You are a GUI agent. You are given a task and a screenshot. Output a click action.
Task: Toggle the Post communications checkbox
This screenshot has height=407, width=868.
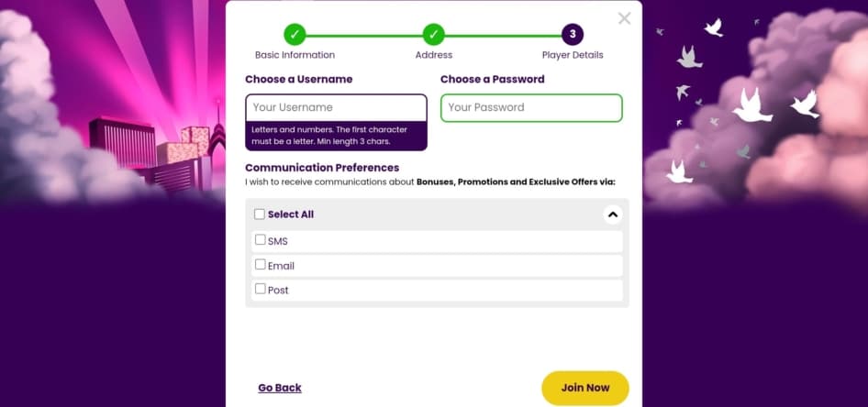tap(261, 289)
